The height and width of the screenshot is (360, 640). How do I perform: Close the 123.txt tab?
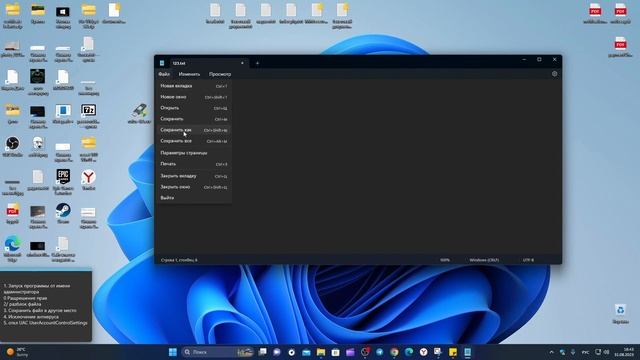point(242,63)
